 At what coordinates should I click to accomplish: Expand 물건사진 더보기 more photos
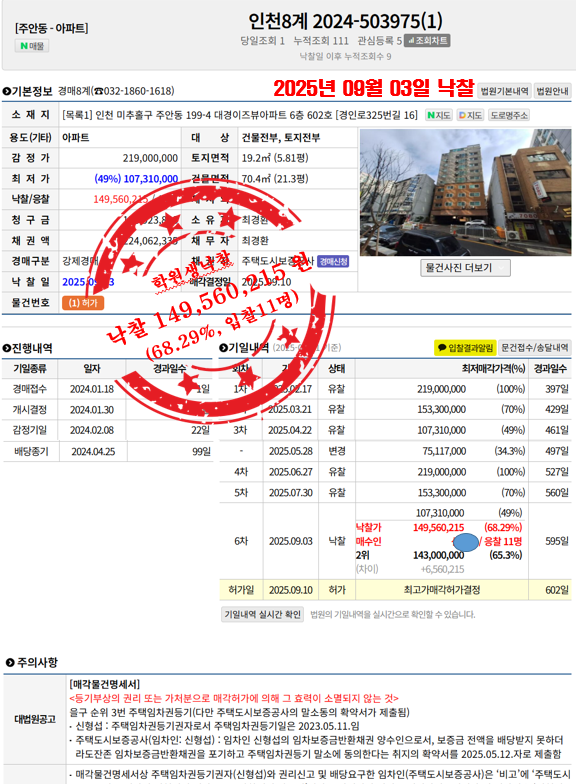tap(465, 268)
